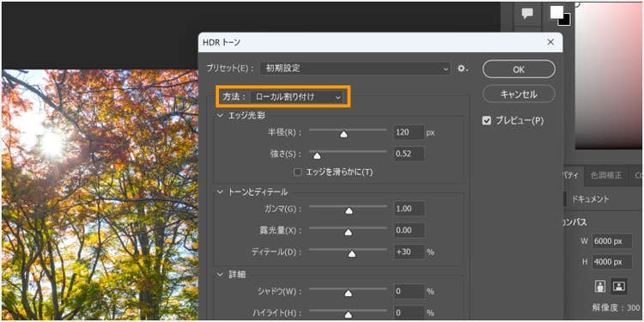Click the ハイライト(H) value field
Viewport: 644px width, 322px height.
point(409,313)
